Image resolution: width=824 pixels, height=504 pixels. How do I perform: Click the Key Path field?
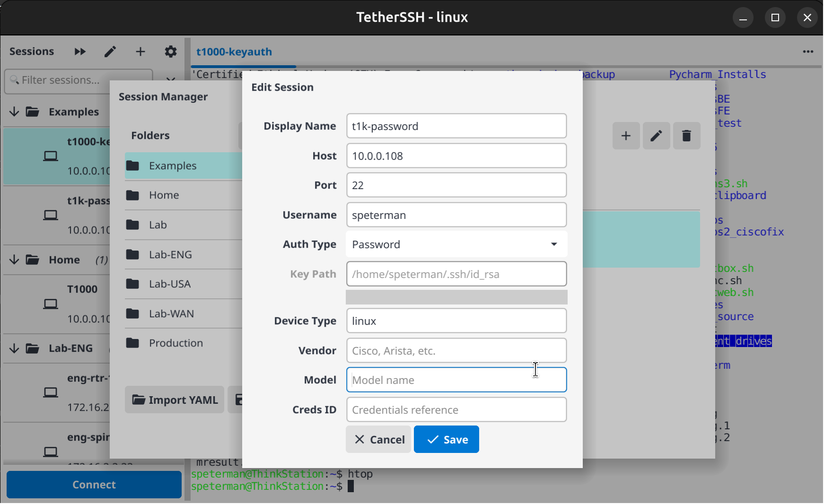456,274
